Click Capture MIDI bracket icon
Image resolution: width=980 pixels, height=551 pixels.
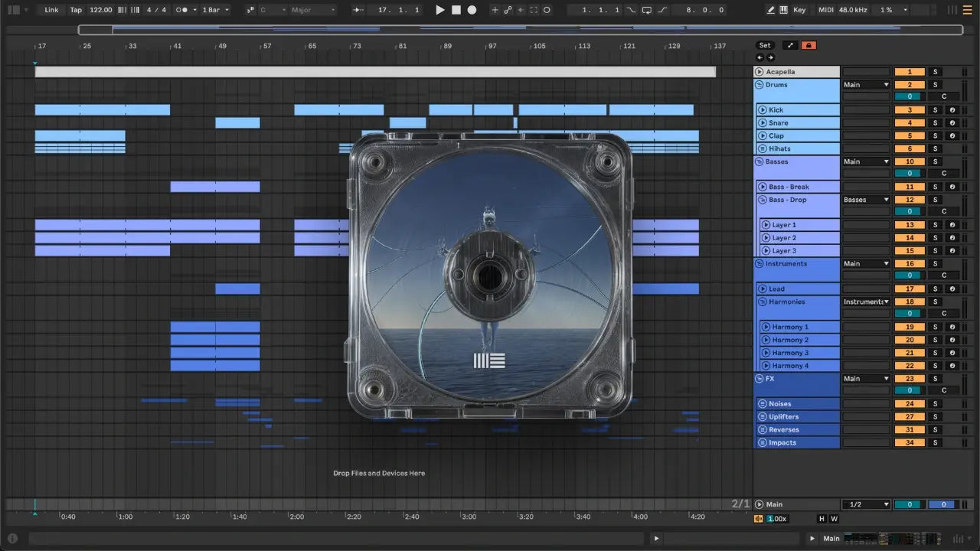[534, 10]
